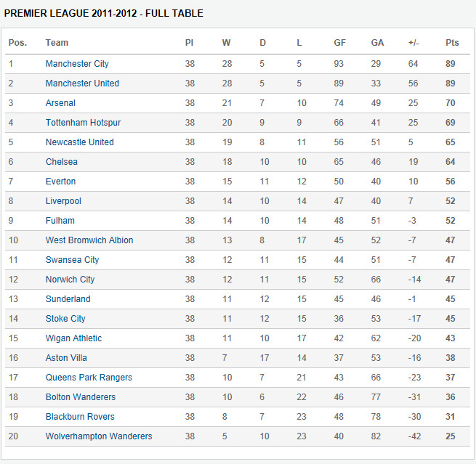The height and width of the screenshot is (464, 476).
Task: Click Tottenham Hotspur in the table
Action: [83, 123]
